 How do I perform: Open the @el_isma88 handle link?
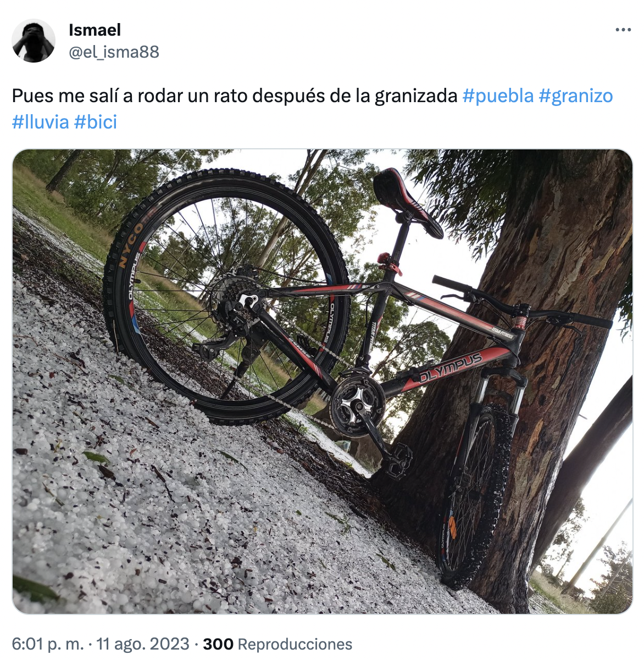tap(114, 52)
